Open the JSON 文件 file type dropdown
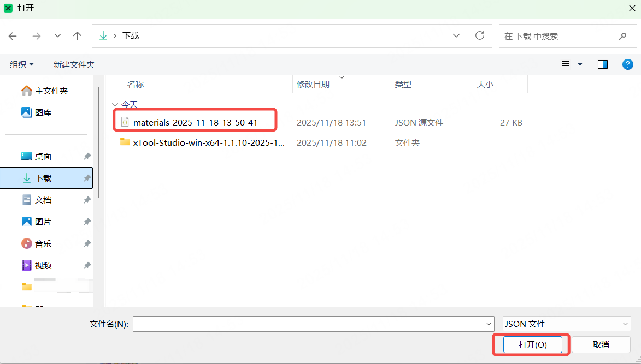 point(567,324)
